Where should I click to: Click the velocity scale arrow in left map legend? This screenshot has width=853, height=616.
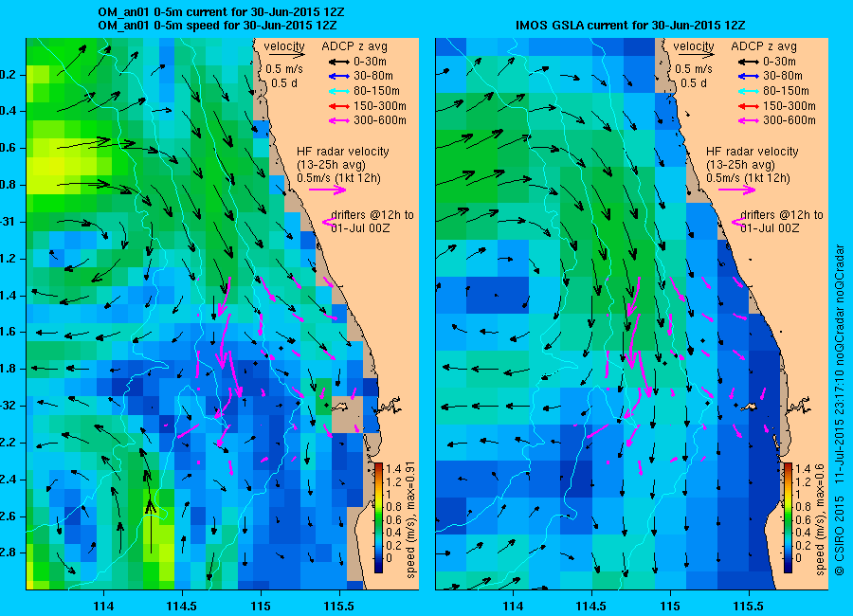click(x=286, y=54)
